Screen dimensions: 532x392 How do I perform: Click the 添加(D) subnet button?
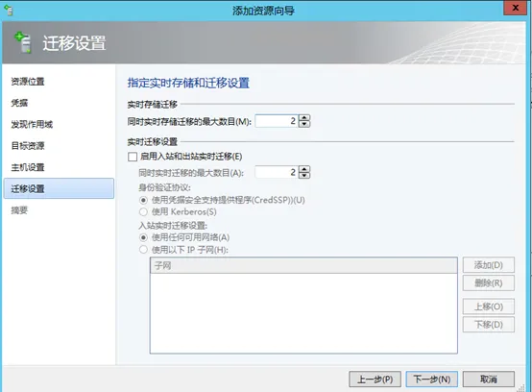[489, 265]
